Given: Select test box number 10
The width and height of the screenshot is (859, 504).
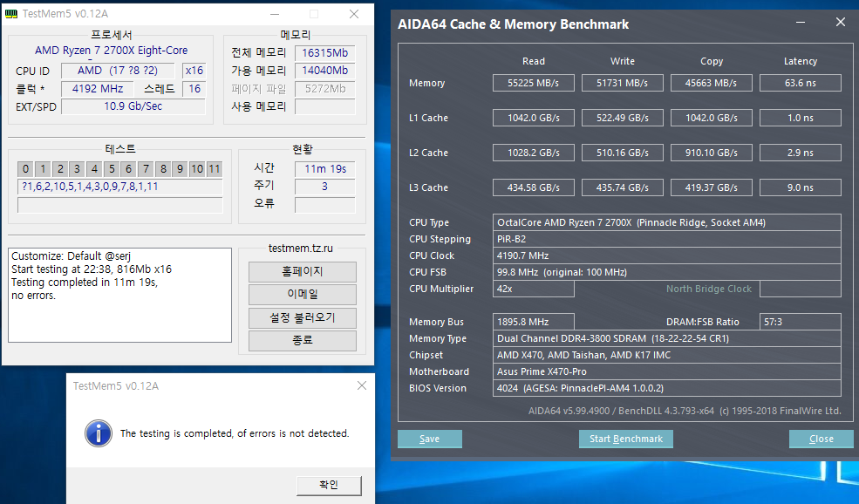Looking at the screenshot, I should coord(197,169).
